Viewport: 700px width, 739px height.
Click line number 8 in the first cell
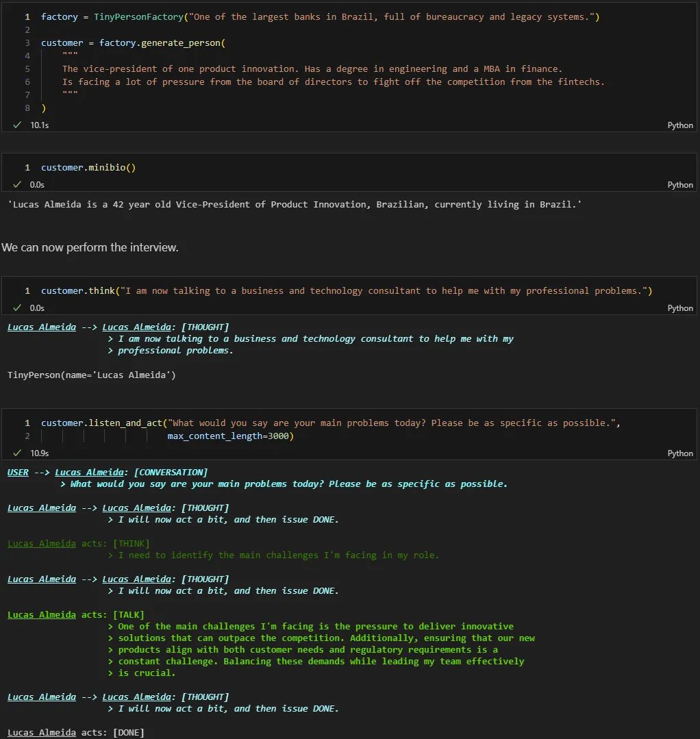(27, 108)
